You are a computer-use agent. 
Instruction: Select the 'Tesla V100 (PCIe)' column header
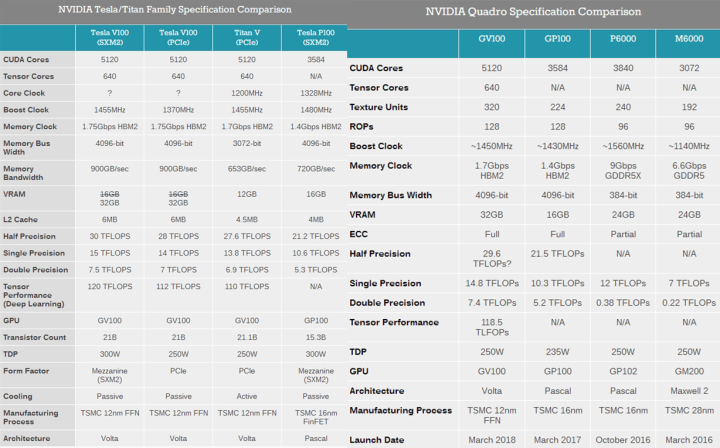tap(178, 37)
